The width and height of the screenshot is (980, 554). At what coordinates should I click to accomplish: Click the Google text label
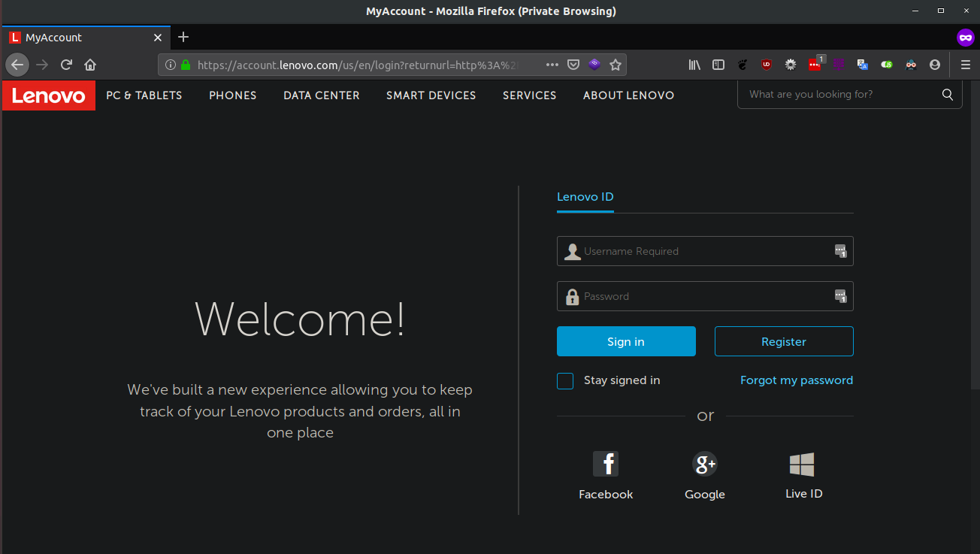coord(705,495)
